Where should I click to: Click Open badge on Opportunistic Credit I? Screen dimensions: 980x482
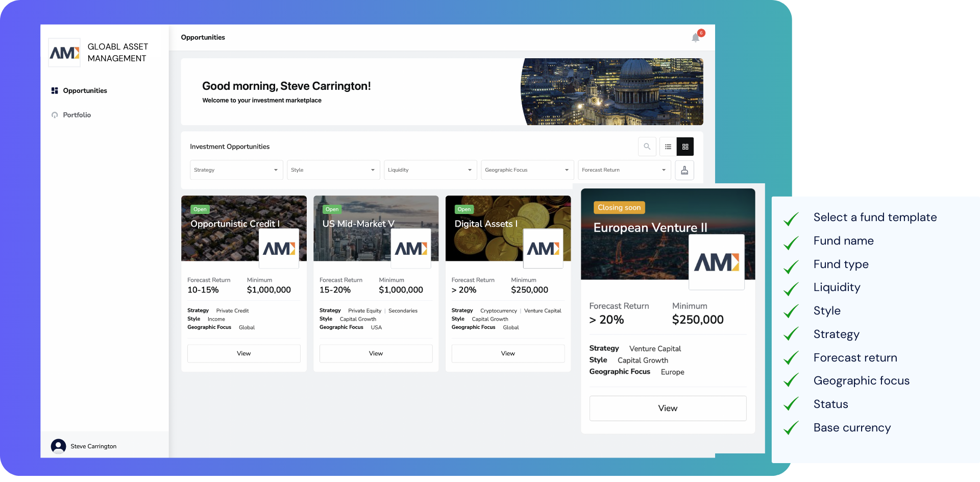point(200,209)
